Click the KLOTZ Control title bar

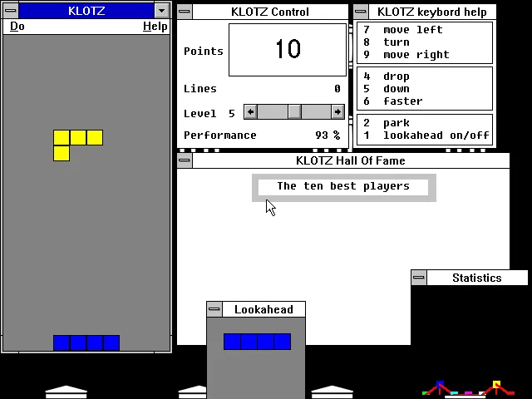(270, 12)
